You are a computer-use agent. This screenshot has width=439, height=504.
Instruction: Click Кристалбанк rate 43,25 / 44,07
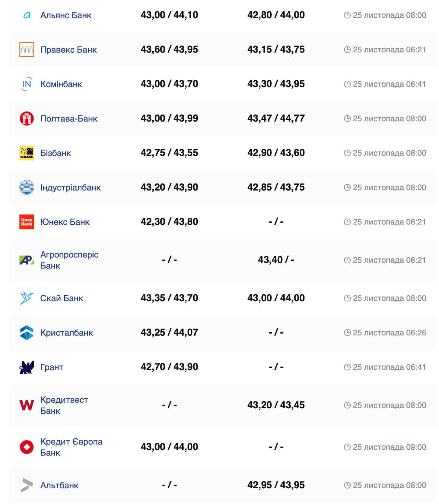pos(169,332)
